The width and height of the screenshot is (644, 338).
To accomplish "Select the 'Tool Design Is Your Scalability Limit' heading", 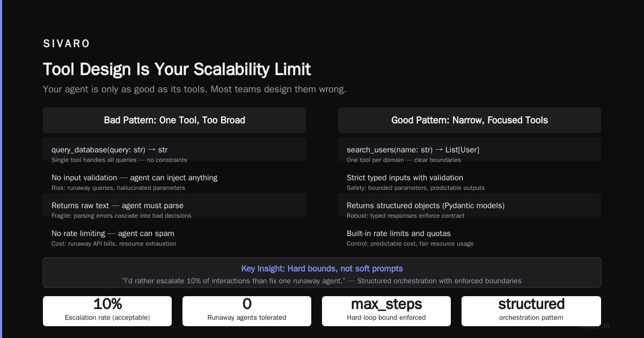I will [177, 69].
